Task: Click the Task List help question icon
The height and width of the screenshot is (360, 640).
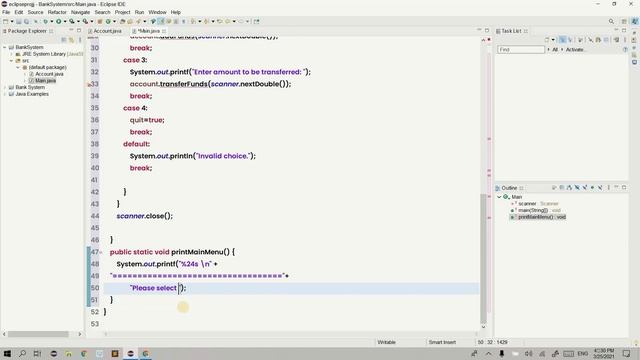Action: click(625, 49)
